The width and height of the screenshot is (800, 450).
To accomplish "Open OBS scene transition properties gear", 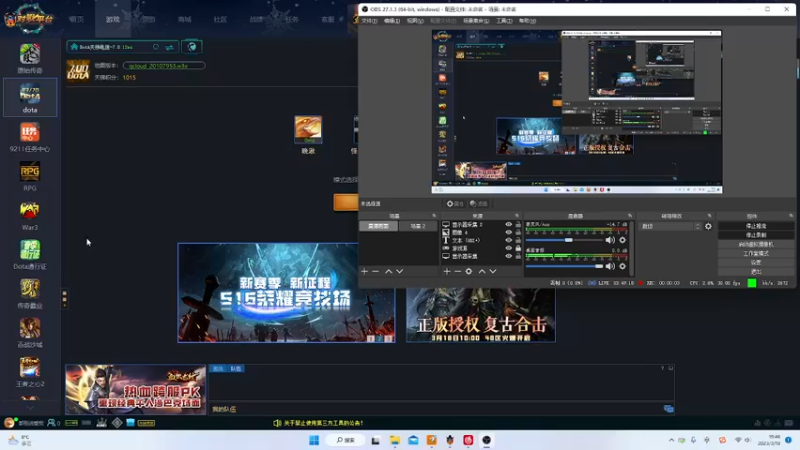I will click(x=708, y=226).
